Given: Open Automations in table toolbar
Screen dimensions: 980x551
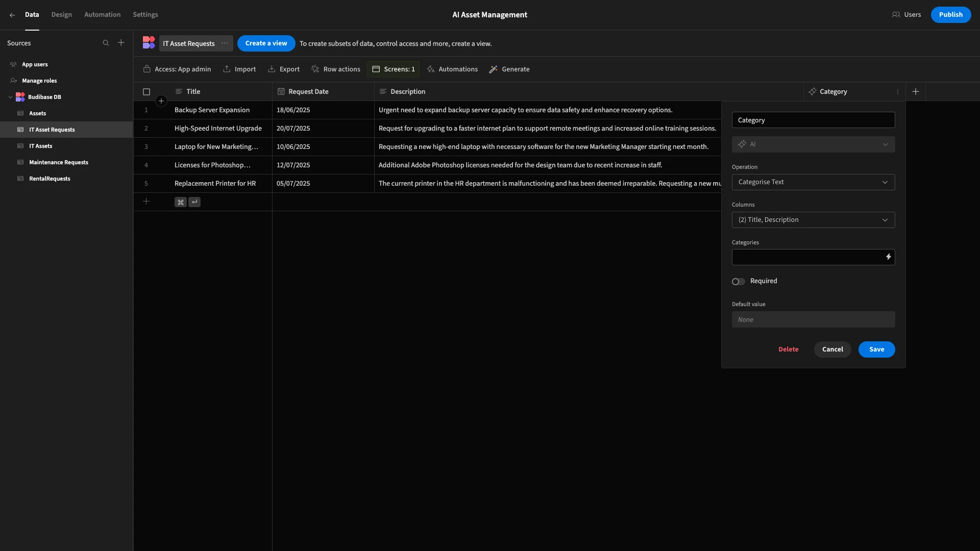Looking at the screenshot, I should (x=452, y=69).
